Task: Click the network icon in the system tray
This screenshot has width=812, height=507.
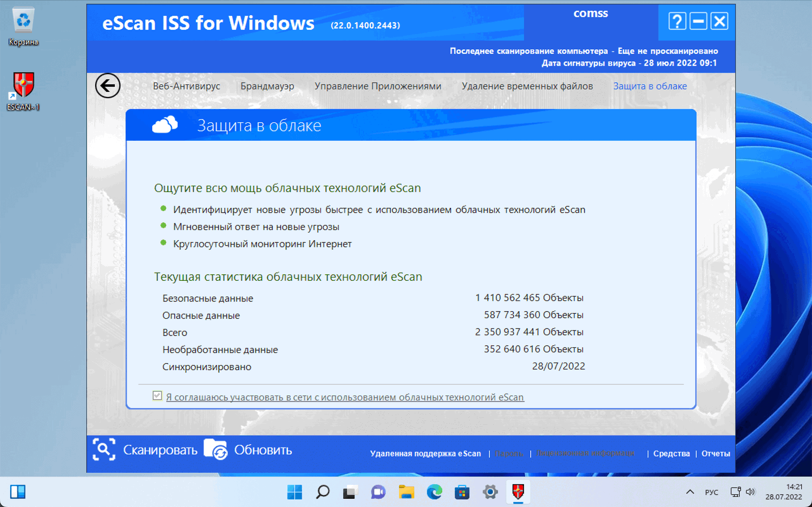Action: coord(735,492)
